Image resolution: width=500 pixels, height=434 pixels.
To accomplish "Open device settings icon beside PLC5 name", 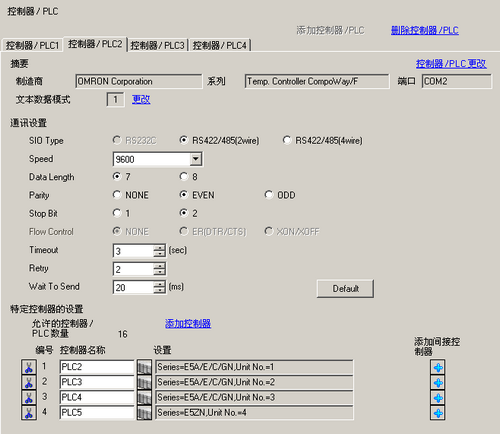I will [144, 413].
